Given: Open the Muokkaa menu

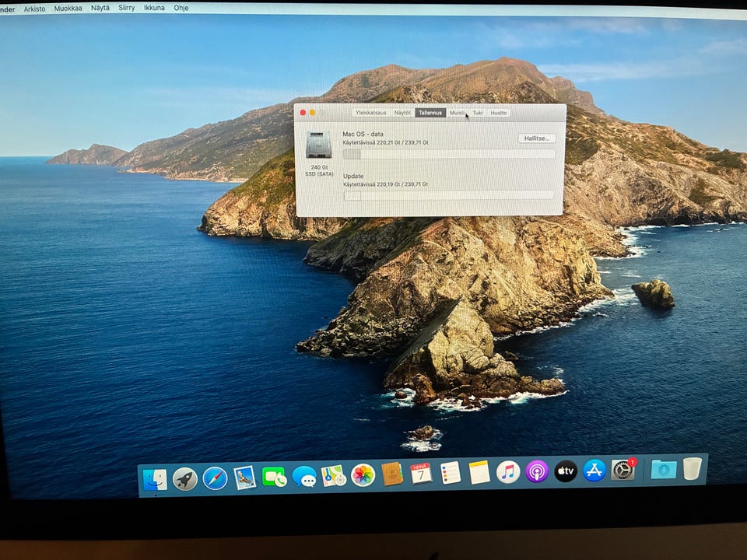Looking at the screenshot, I should [x=68, y=8].
